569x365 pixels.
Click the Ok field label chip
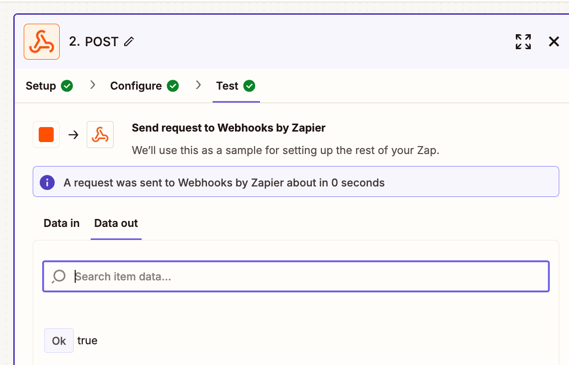pyautogui.click(x=59, y=341)
